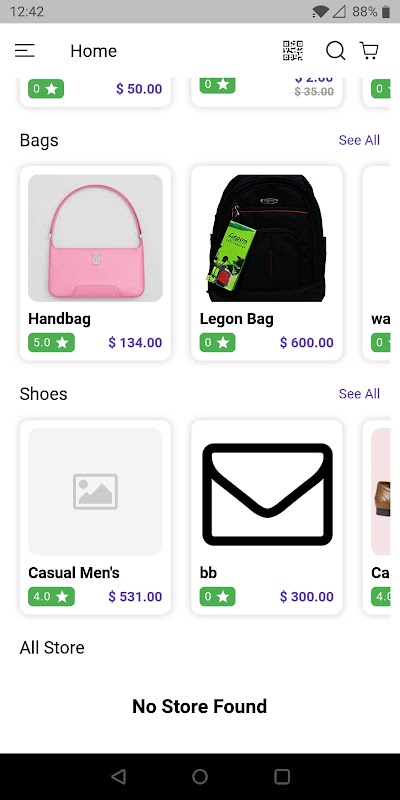Open the pink Handbag product image
The width and height of the screenshot is (400, 800).
tap(95, 238)
